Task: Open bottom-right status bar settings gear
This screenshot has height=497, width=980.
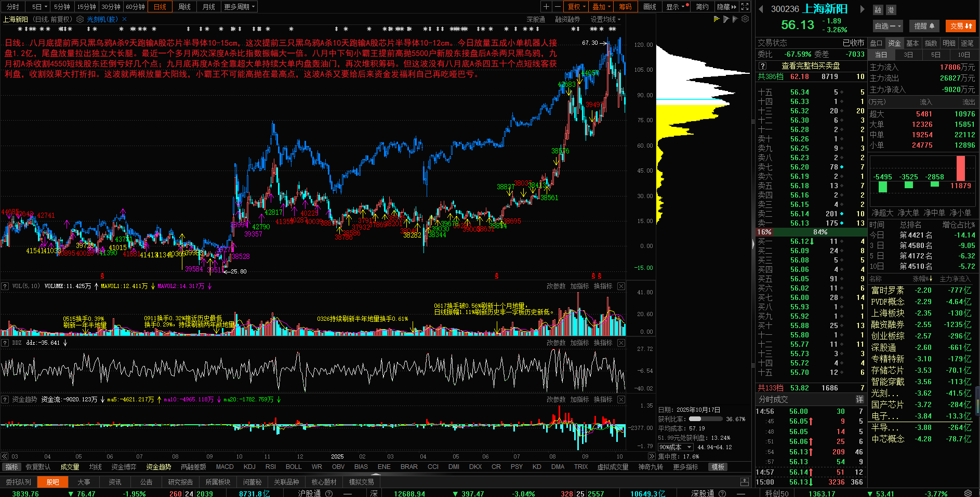Action: tap(968, 493)
